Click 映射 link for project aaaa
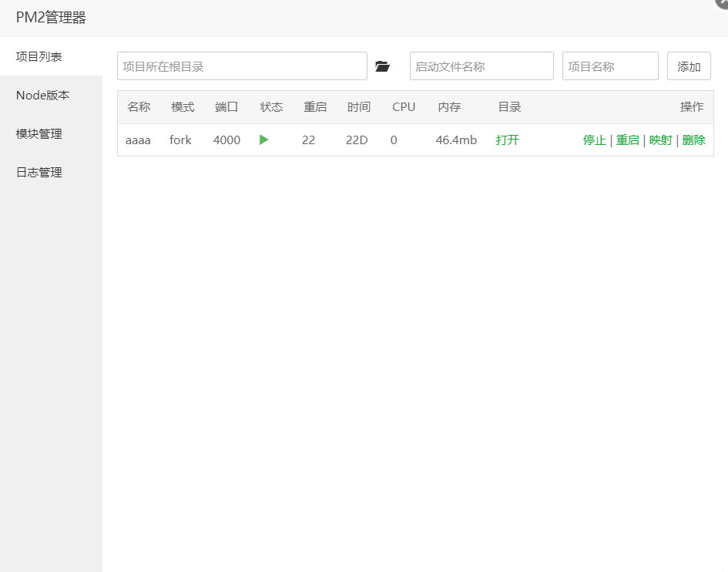 [660, 140]
